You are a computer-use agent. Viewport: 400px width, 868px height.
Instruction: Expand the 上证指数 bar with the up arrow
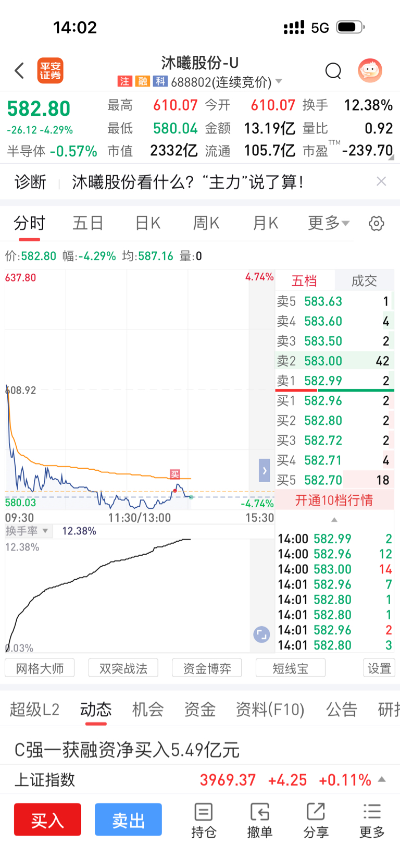point(382,779)
